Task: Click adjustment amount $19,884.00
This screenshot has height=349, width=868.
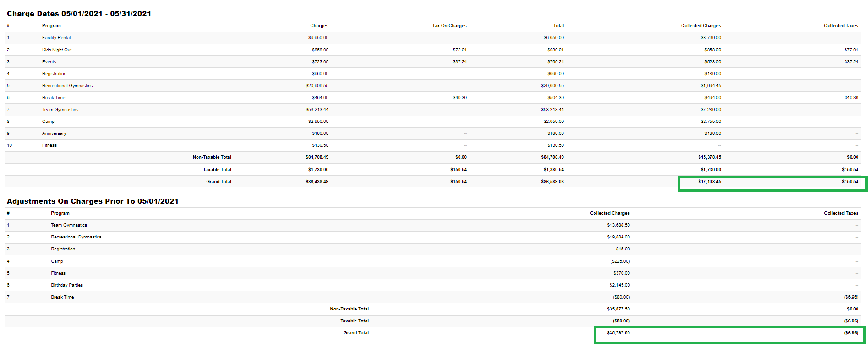Action: pos(618,237)
